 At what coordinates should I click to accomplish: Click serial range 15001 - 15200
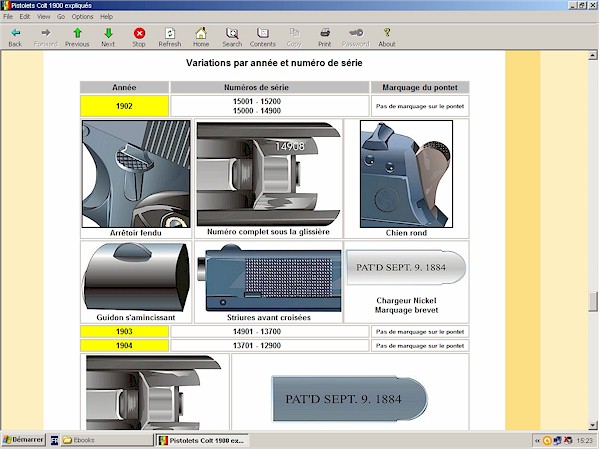[257, 101]
